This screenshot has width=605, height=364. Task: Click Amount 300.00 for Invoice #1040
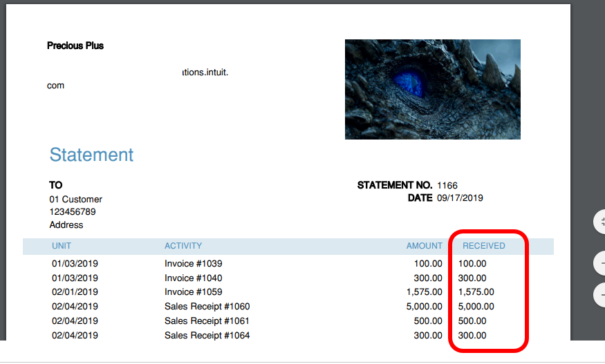click(x=428, y=278)
